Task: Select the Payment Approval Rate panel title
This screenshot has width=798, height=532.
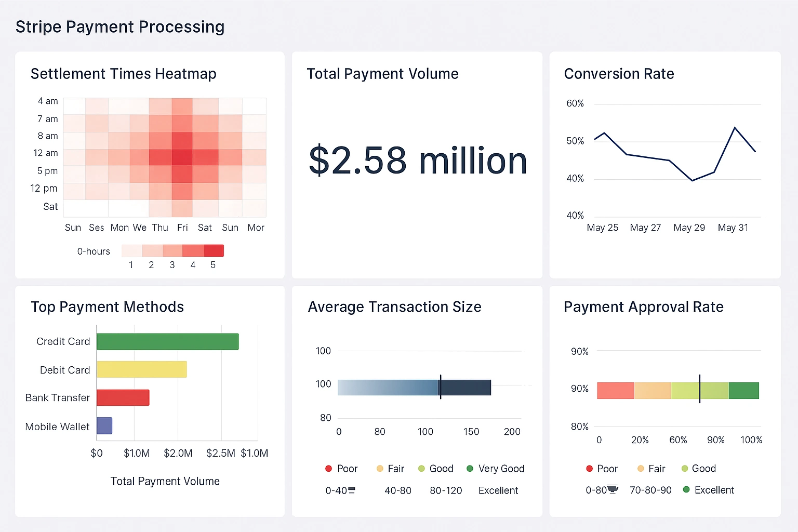Action: tap(643, 307)
